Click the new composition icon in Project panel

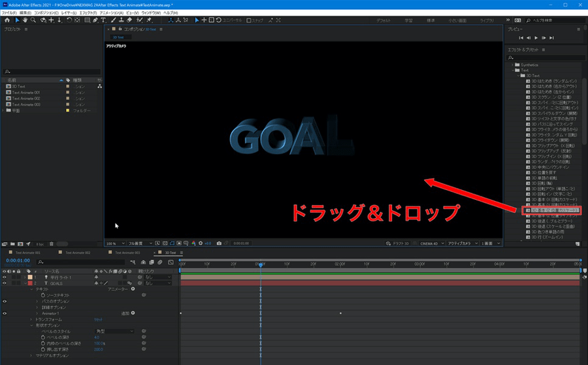[x=20, y=244]
